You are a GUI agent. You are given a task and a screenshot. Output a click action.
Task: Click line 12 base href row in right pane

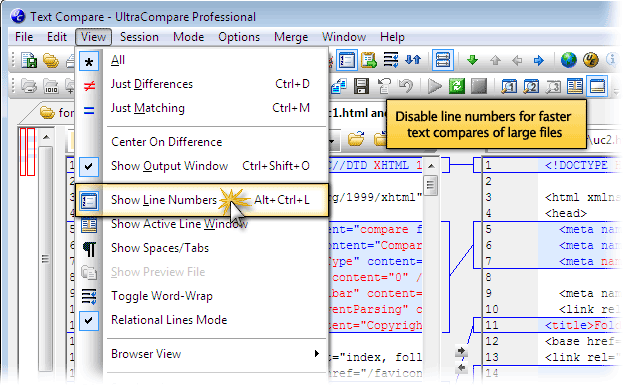552,341
